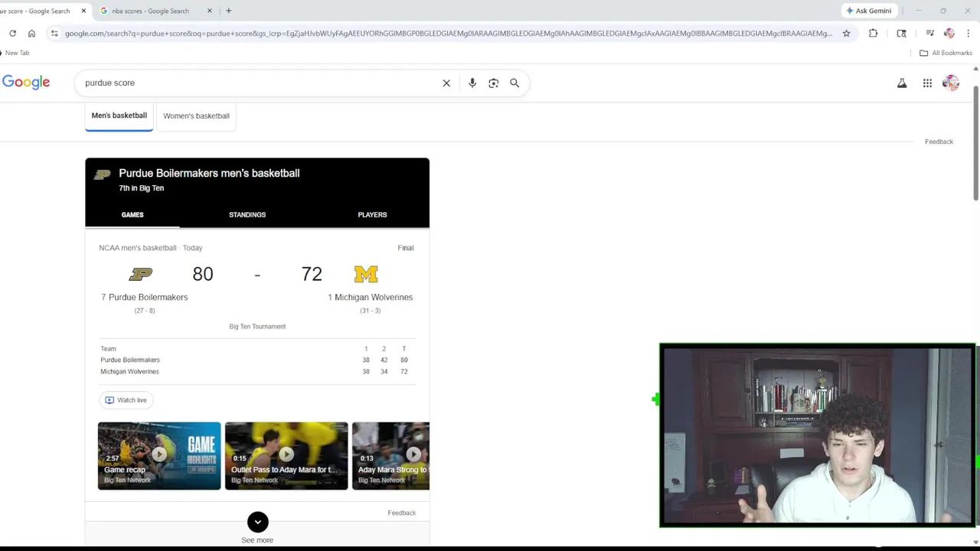Select Men's basketball tab
The width and height of the screenshot is (980, 551).
click(119, 116)
